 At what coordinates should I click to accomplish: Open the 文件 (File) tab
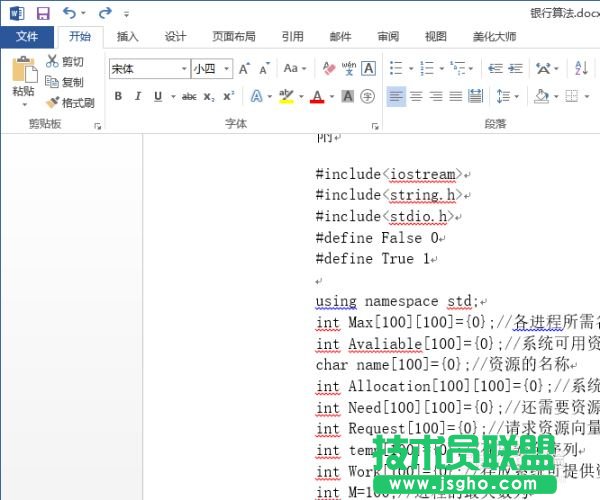coord(27,37)
